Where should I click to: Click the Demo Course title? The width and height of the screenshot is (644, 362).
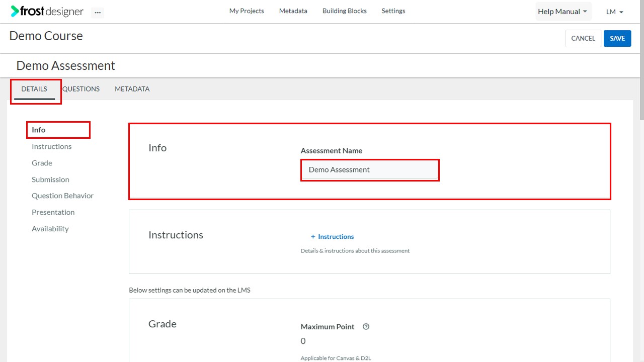(x=46, y=36)
